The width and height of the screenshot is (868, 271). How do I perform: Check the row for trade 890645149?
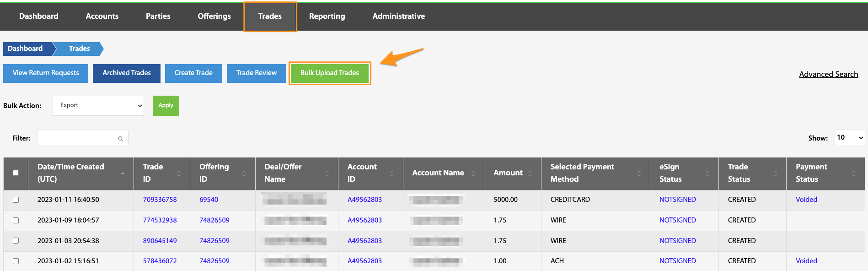point(16,240)
